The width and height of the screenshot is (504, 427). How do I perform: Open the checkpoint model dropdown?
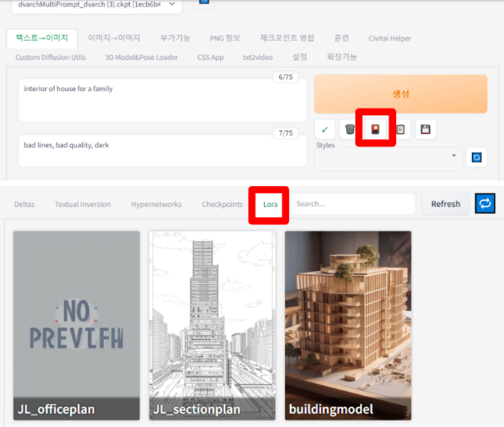(x=96, y=5)
